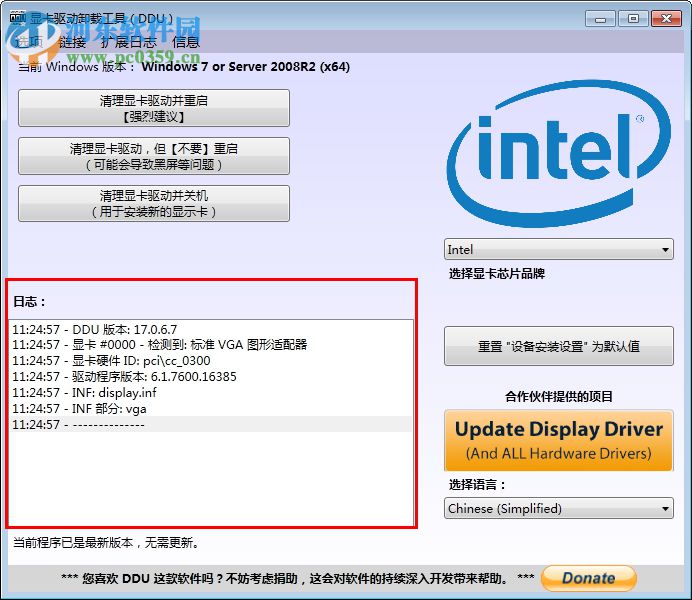This screenshot has width=692, height=600.
Task: Click the DDU app icon in title bar
Action: (18, 18)
